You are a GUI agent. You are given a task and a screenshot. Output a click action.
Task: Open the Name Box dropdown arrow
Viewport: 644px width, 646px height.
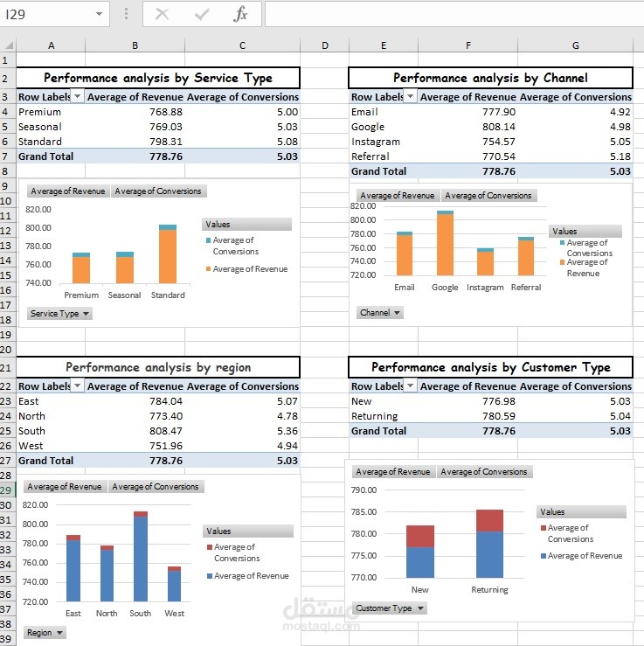pyautogui.click(x=99, y=14)
